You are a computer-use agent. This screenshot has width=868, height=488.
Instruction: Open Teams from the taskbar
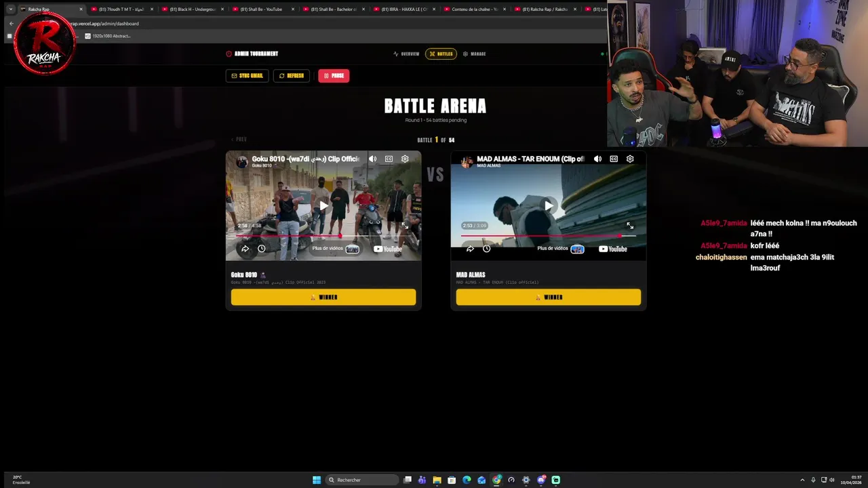[x=422, y=480]
